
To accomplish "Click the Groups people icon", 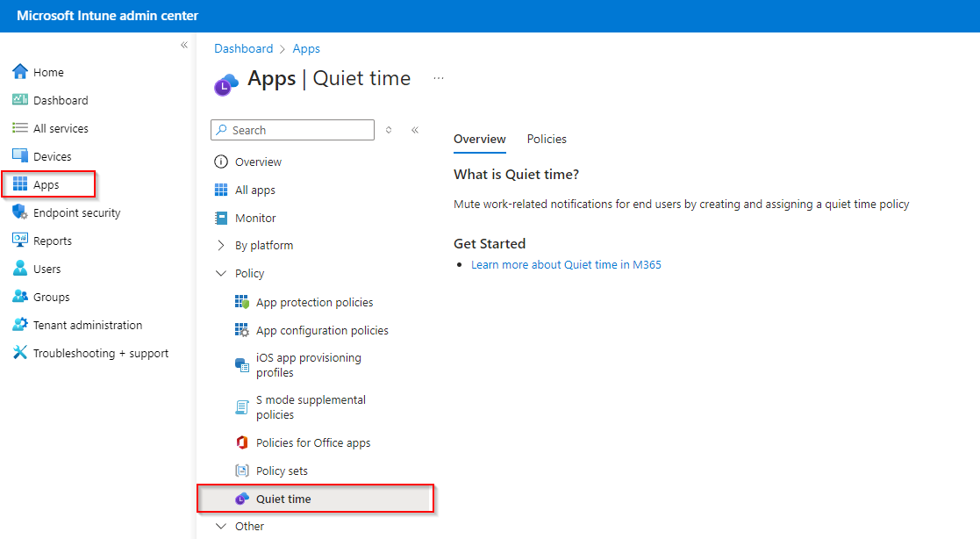I will tap(20, 297).
